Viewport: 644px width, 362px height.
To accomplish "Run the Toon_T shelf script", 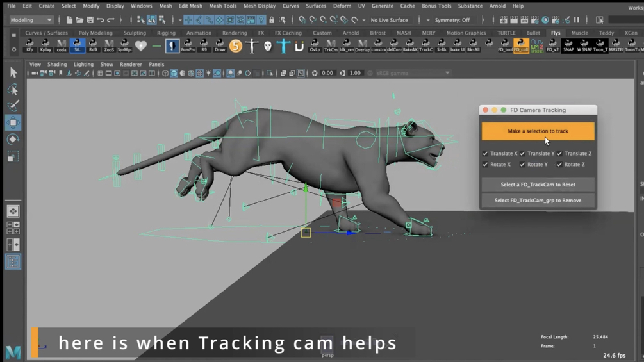I will click(x=600, y=45).
